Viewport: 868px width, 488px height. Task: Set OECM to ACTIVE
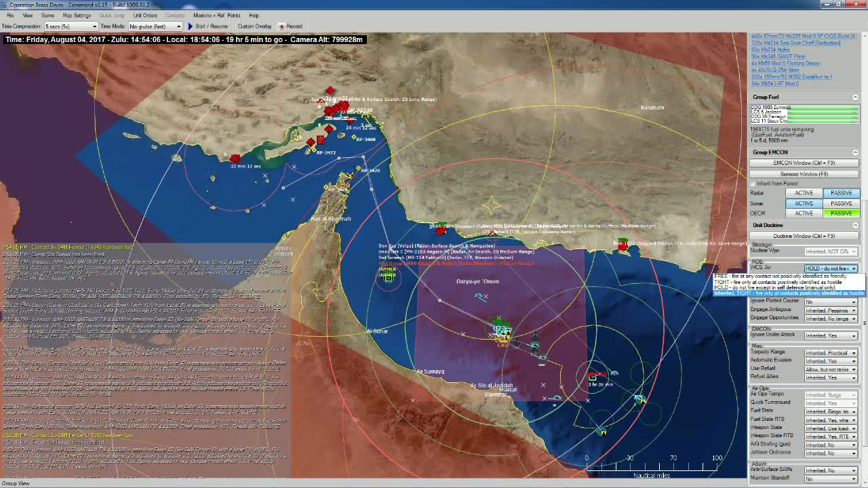pyautogui.click(x=804, y=213)
